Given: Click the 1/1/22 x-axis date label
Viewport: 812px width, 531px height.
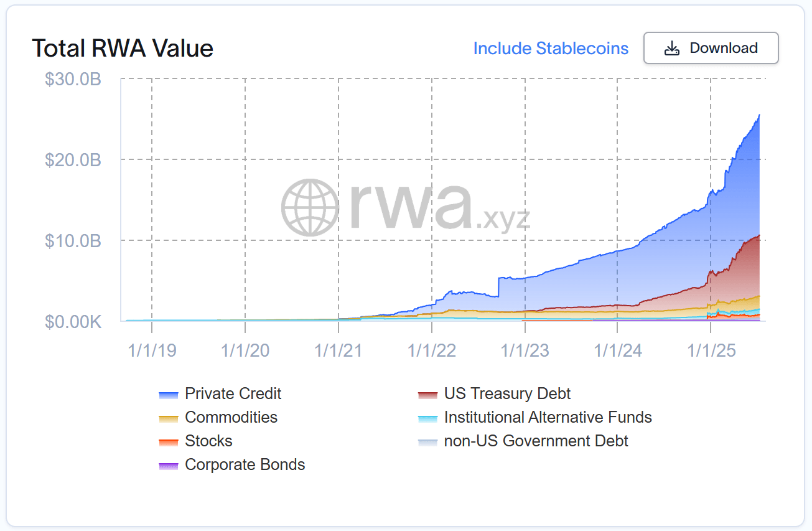Looking at the screenshot, I should [x=432, y=350].
